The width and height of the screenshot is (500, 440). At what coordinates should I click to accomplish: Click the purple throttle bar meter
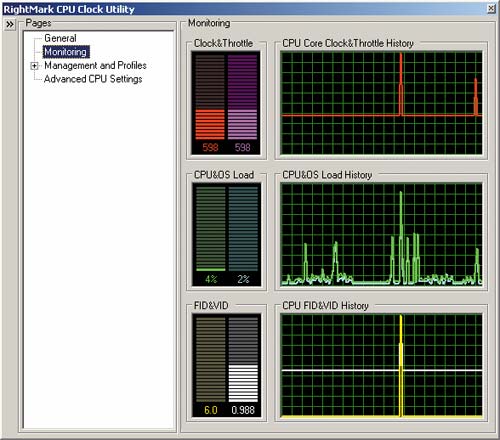tap(242, 97)
